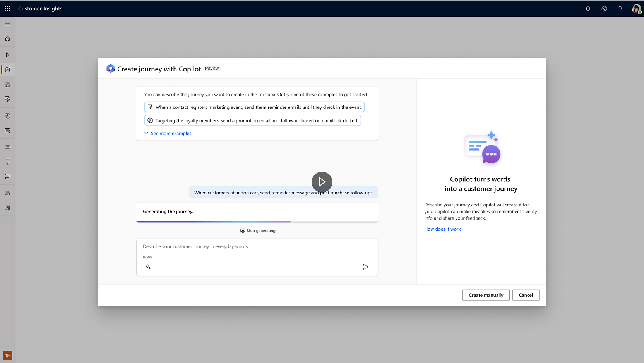Open the user profile avatar
The width and height of the screenshot is (644, 363).
tap(637, 9)
